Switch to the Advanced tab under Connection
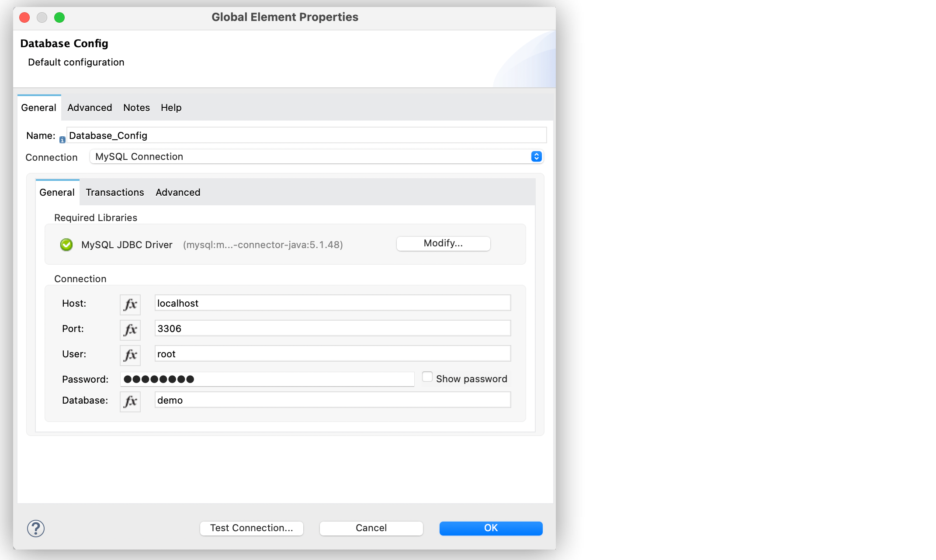 click(x=177, y=192)
